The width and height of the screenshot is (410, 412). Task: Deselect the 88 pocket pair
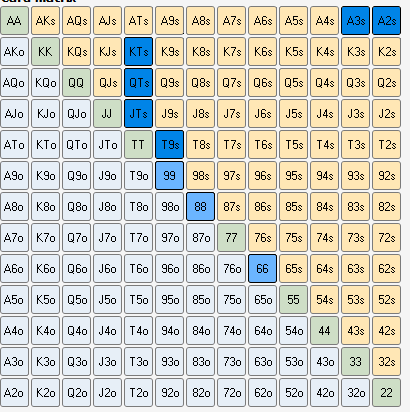coord(200,207)
